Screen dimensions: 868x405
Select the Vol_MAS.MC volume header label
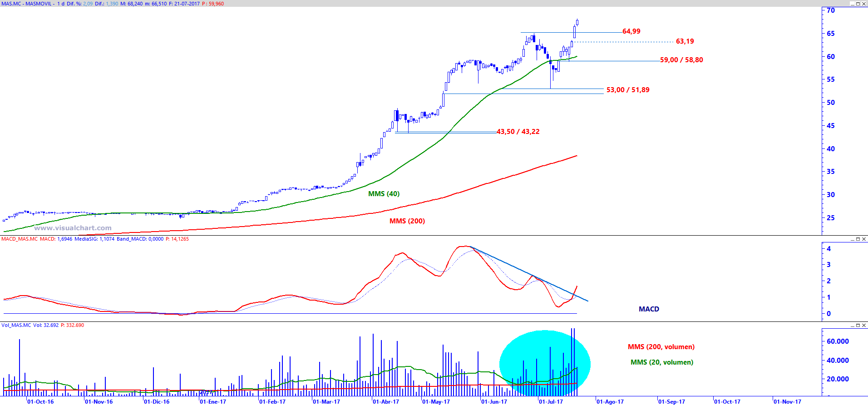(16, 325)
